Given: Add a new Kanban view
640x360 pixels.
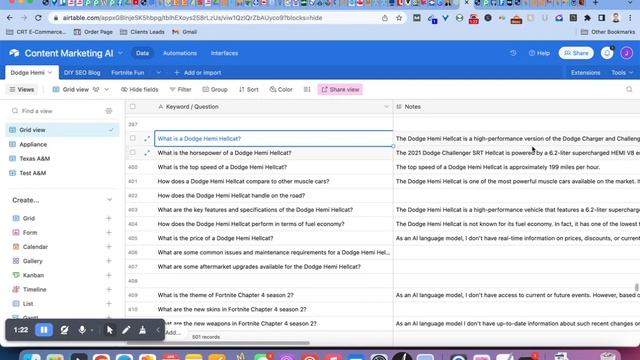Looking at the screenshot, I should [109, 276].
